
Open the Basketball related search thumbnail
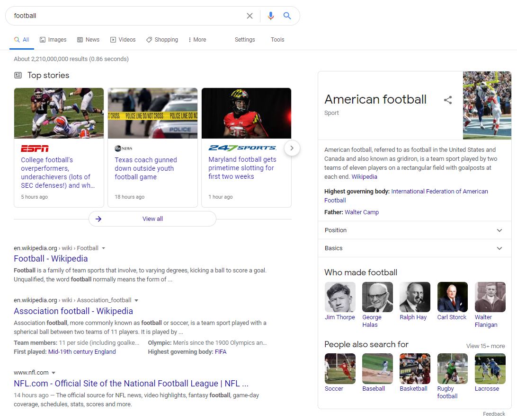coord(415,368)
